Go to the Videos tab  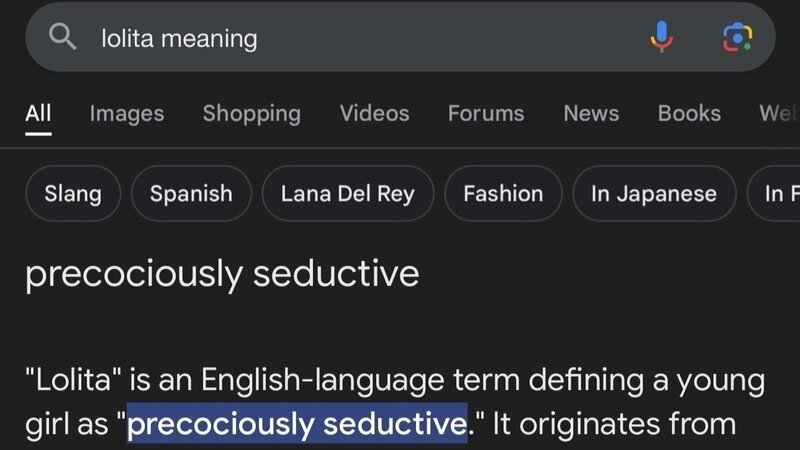click(x=374, y=113)
